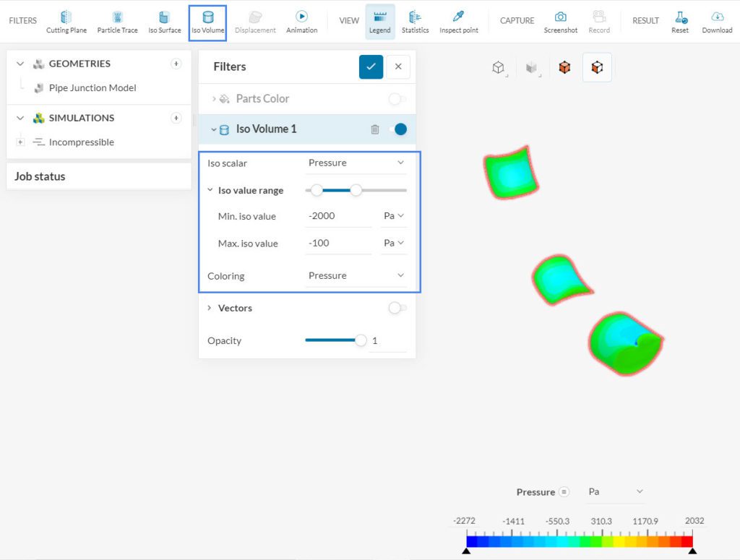
Task: Click the Min. iso value input field
Action: [338, 215]
